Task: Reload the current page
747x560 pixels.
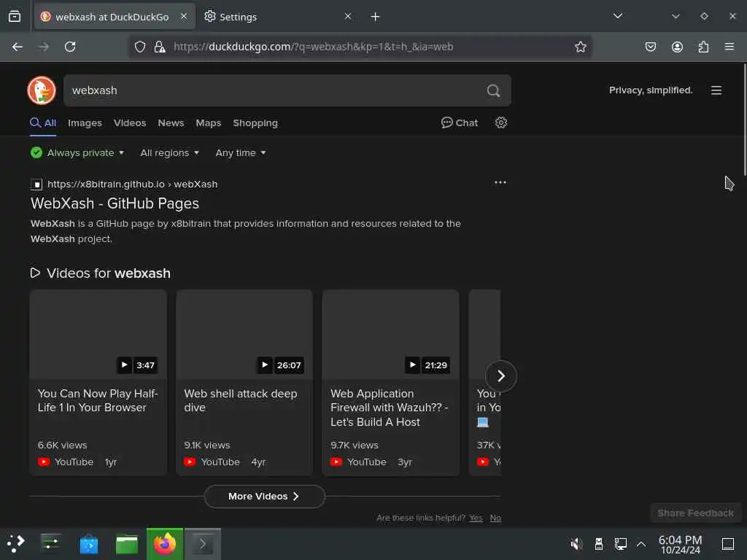Action: pos(70,47)
